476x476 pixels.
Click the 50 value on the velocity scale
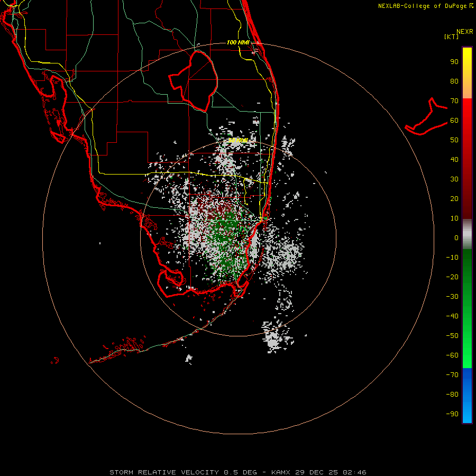[454, 140]
